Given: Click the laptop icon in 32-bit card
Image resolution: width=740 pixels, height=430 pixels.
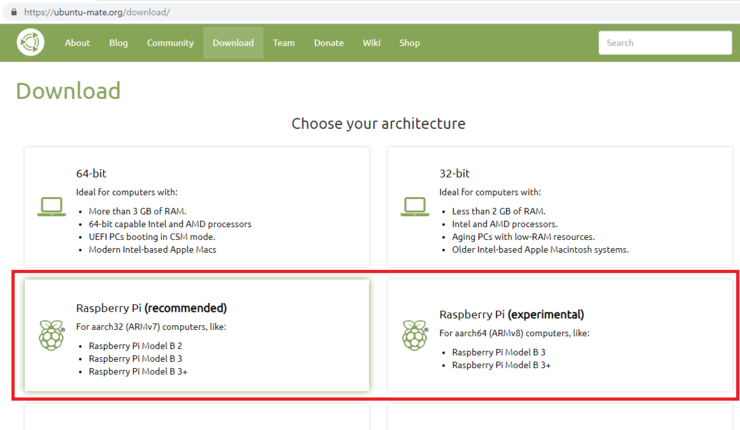Looking at the screenshot, I should coord(415,207).
